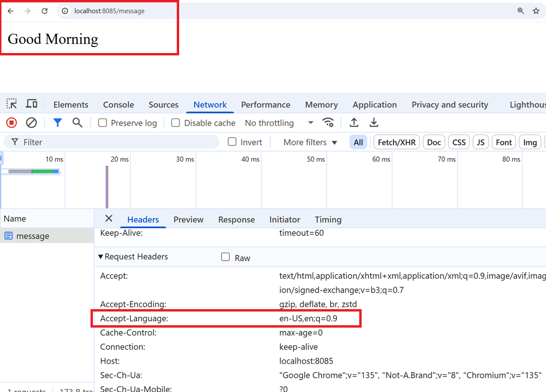Click the en-US,en;q=0.9 value
546x392 pixels.
[x=308, y=318]
